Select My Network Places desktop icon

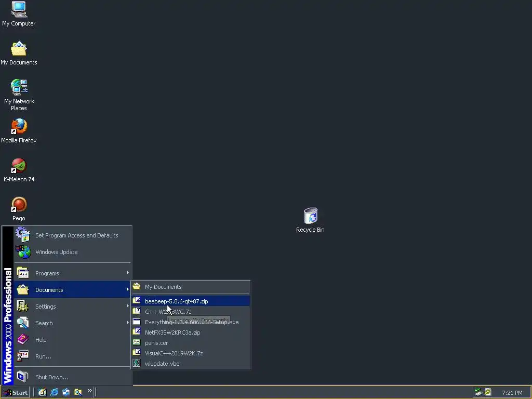(x=19, y=95)
